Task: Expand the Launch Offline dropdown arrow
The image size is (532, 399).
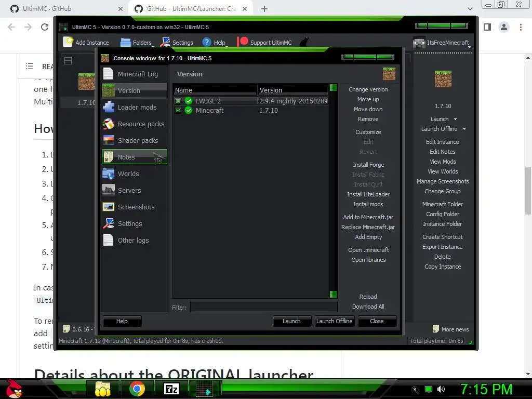Action: [x=464, y=129]
